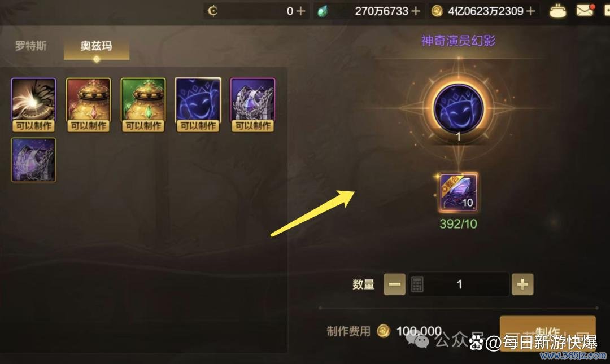Select the red gem golden pot item

click(x=88, y=104)
